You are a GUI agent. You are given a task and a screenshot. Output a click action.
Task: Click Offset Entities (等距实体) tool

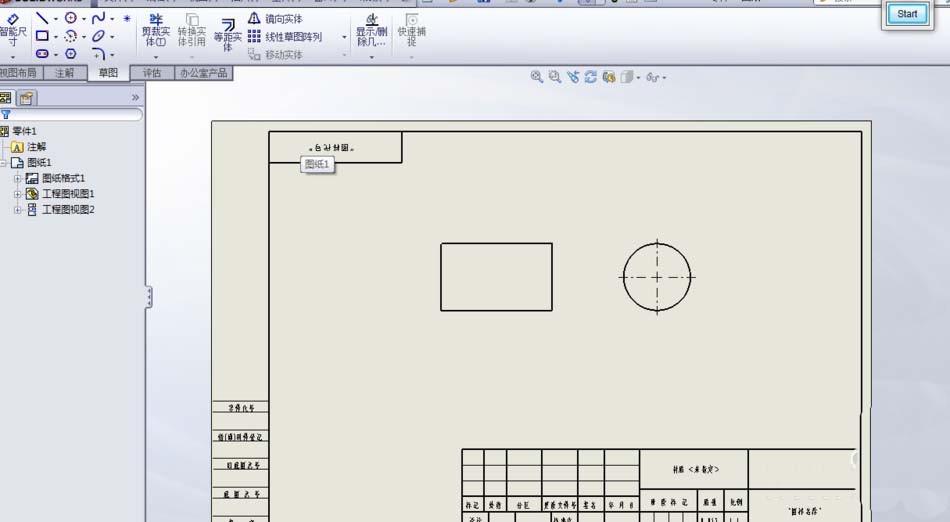pyautogui.click(x=227, y=35)
